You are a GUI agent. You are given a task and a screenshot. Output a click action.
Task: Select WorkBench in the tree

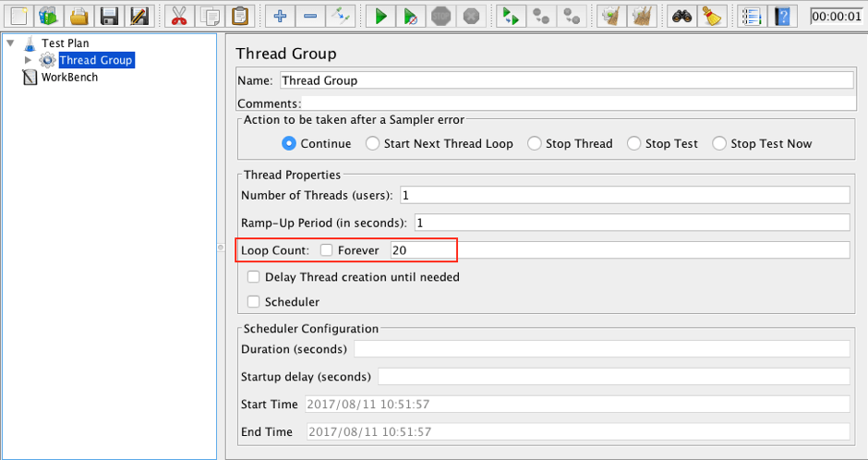69,78
